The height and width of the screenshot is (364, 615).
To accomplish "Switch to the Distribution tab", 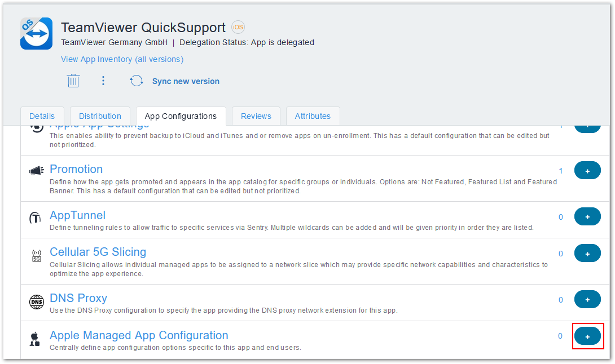I will [100, 116].
